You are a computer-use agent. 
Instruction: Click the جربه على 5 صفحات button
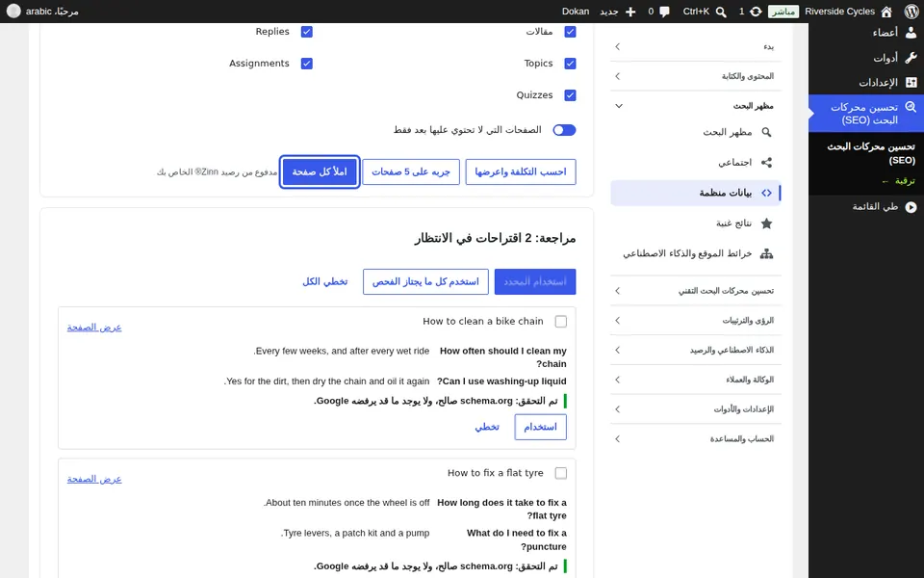point(411,171)
